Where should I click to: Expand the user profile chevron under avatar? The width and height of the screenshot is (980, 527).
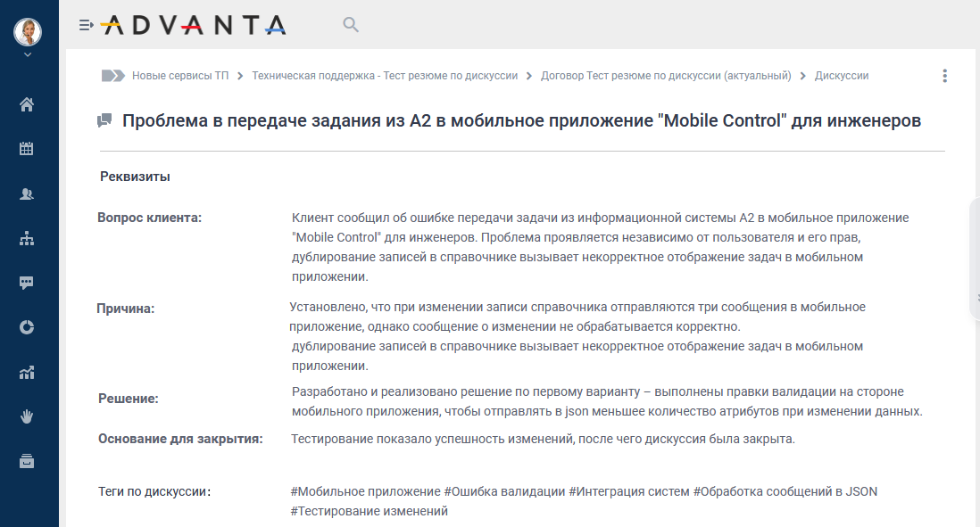[x=28, y=55]
